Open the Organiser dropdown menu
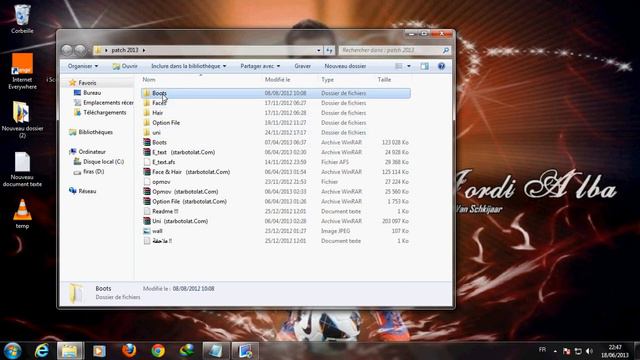Image resolution: width=640 pixels, height=360 pixels. coord(83,66)
